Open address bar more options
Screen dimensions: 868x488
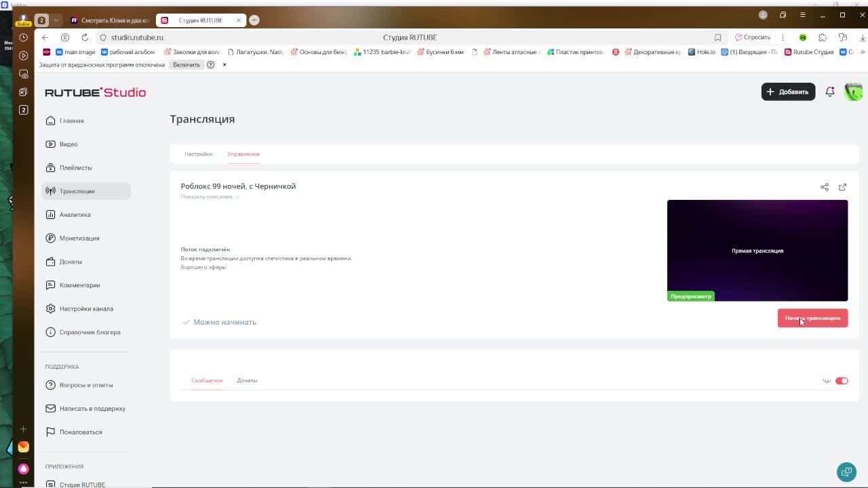point(783,37)
